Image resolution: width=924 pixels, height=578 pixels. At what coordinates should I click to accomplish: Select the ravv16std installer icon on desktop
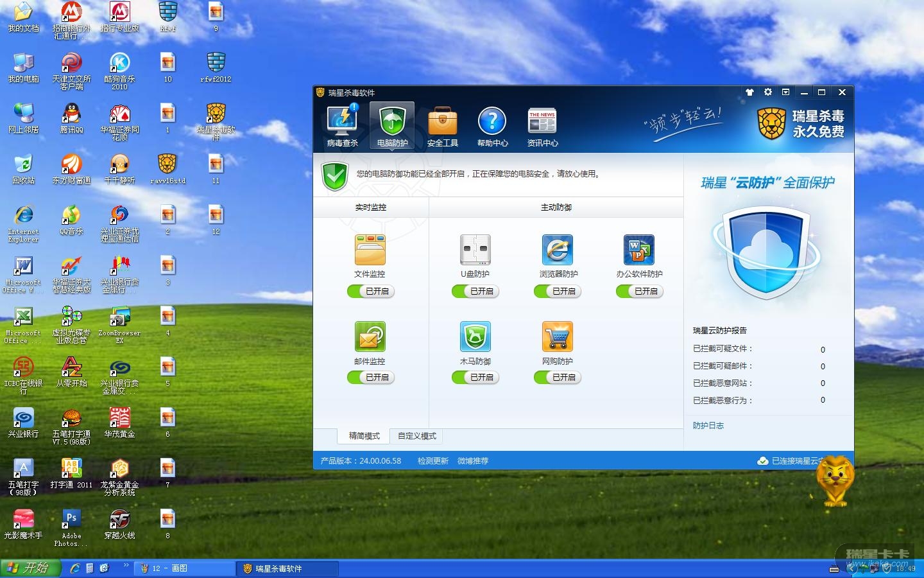point(167,170)
